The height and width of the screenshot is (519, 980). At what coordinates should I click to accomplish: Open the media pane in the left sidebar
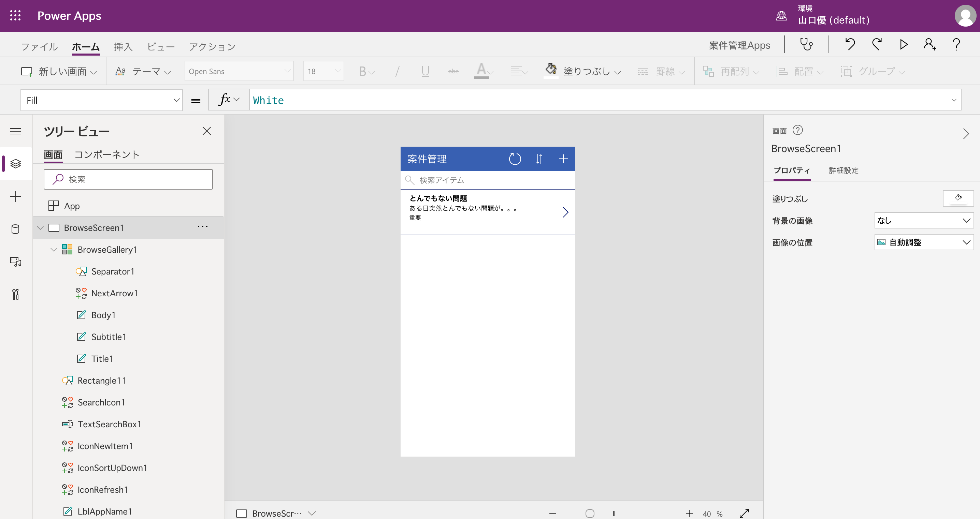[x=16, y=262]
